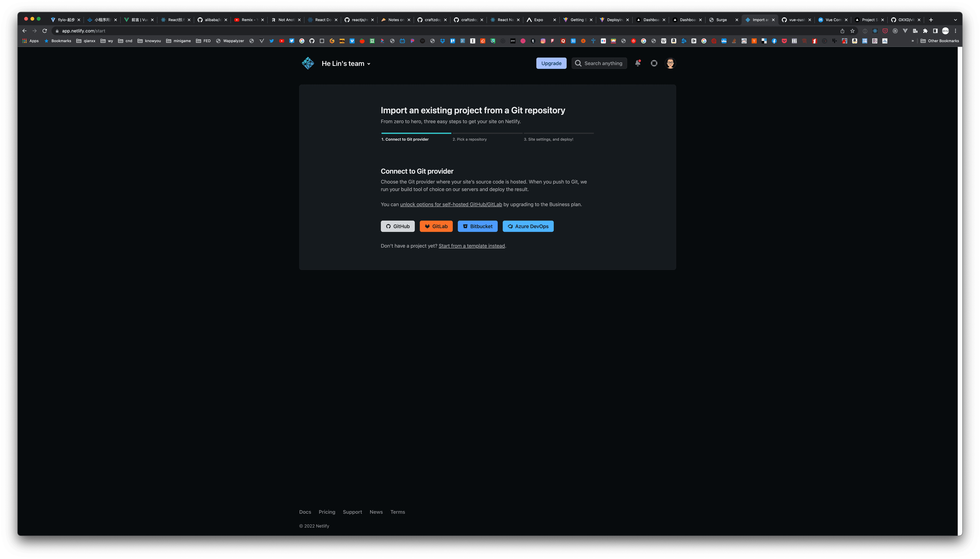980x559 pixels.
Task: Open the Wappalyzer bookmark
Action: tap(230, 41)
